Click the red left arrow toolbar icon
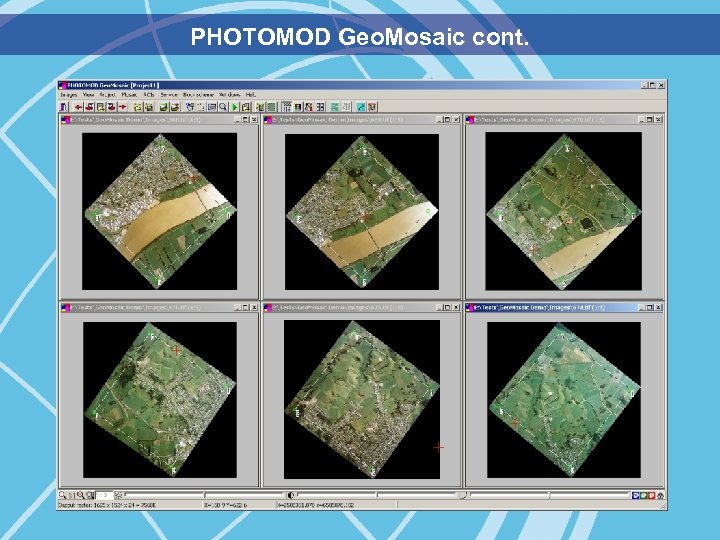This screenshot has width=720, height=540. (x=79, y=107)
